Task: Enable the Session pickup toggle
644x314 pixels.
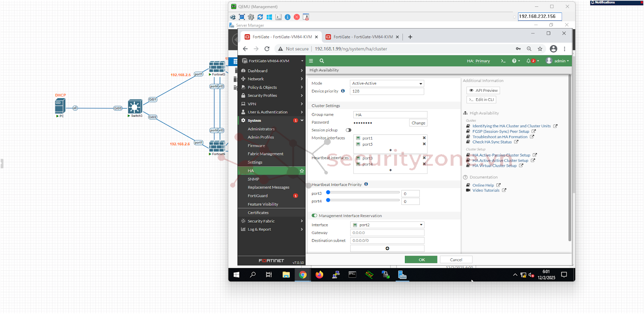Action: [348, 130]
